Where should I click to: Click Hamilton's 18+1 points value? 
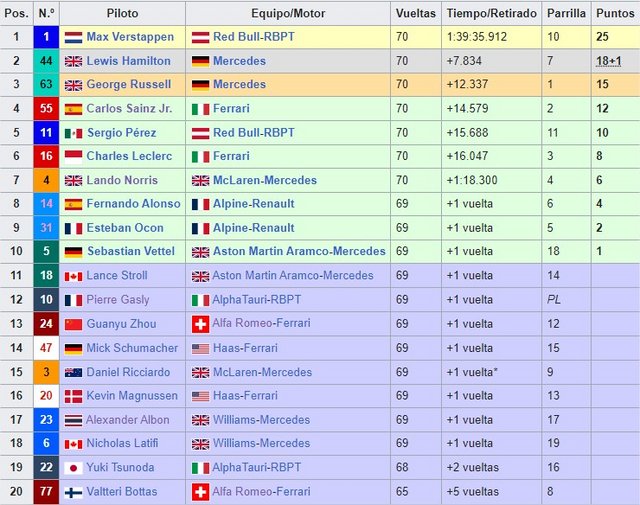609,61
